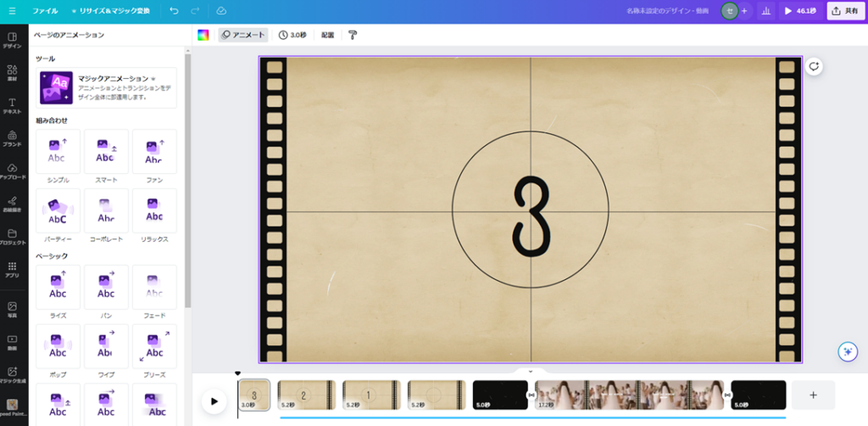Click the paint roller style copy icon

pyautogui.click(x=353, y=35)
